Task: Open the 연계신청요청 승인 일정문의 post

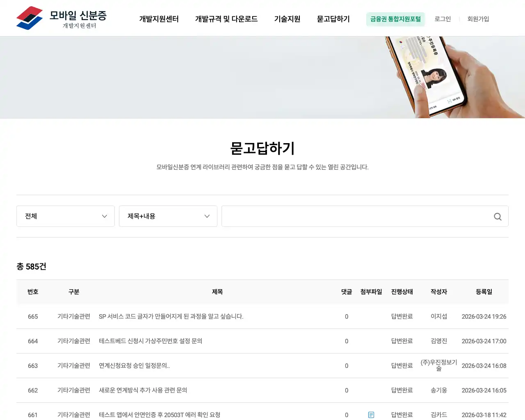Action: [x=134, y=365]
